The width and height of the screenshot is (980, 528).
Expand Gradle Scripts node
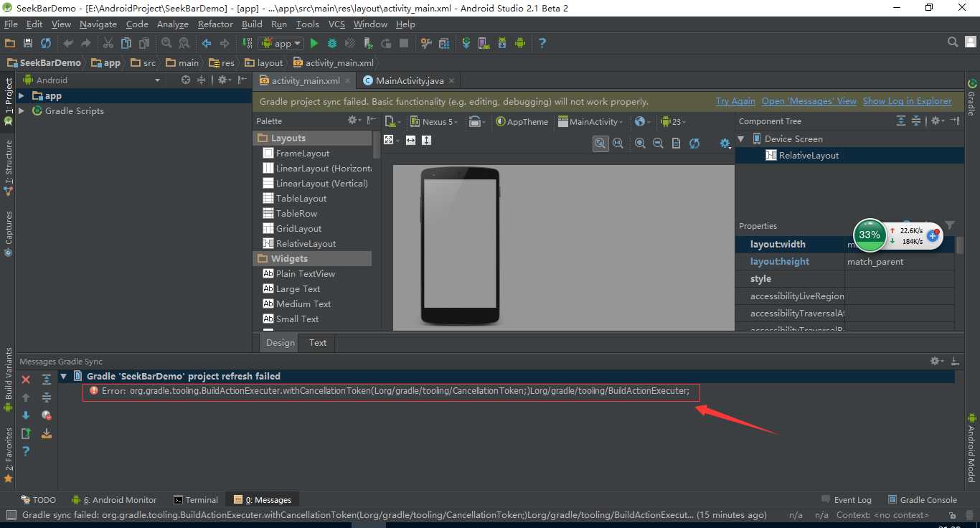pyautogui.click(x=22, y=110)
